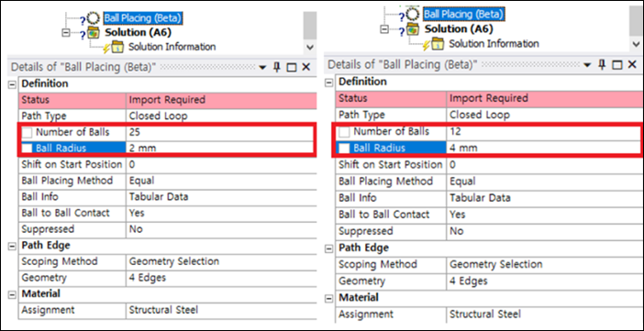Collapse Path Edge section in right panel
The image size is (644, 331).
[329, 248]
